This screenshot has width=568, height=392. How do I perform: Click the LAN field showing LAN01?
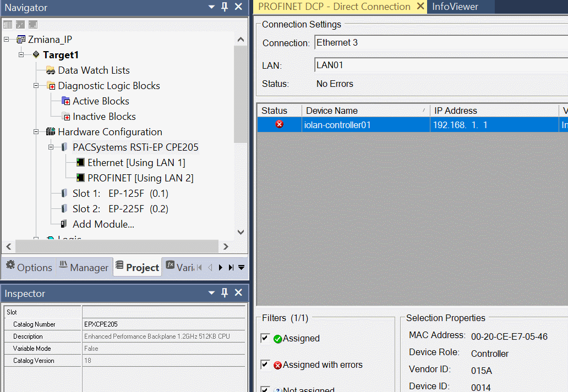[441, 65]
